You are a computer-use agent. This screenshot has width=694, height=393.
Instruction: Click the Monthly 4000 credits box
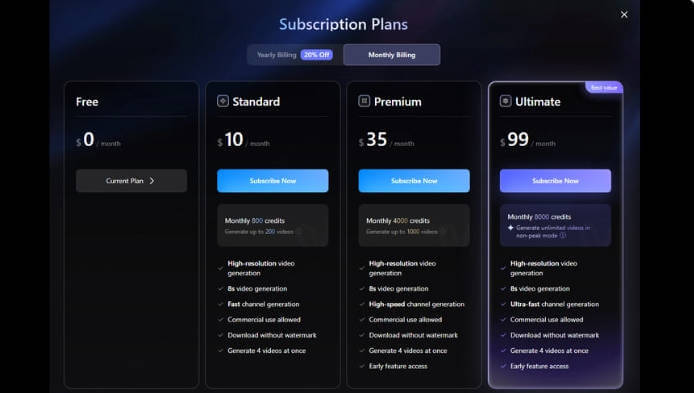coord(414,225)
